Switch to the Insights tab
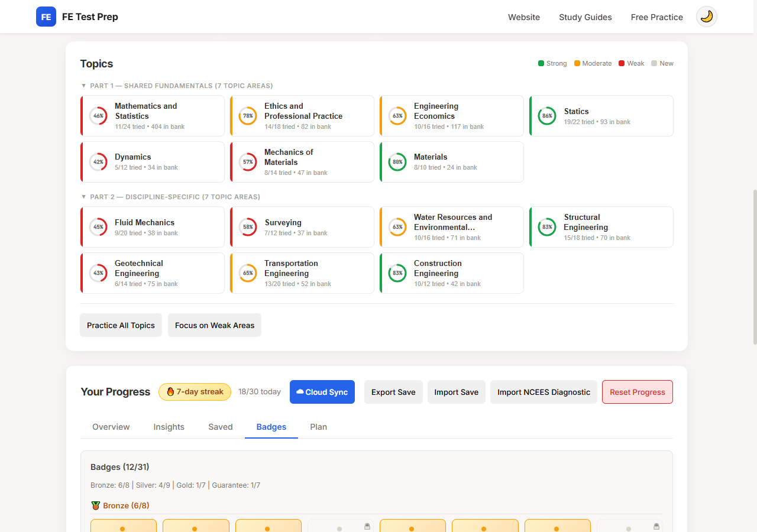The width and height of the screenshot is (757, 532). [x=169, y=427]
